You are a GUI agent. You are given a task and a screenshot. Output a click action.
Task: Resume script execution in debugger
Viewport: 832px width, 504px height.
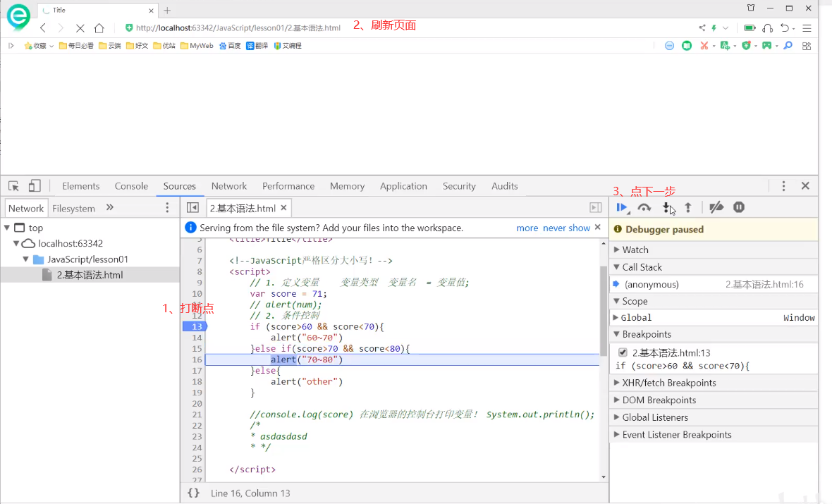pos(622,207)
